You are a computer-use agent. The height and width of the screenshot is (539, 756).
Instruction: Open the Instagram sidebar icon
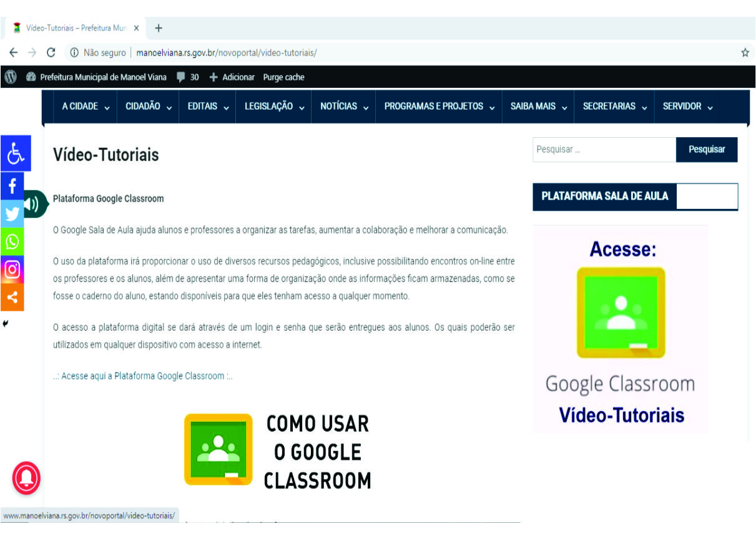(12, 269)
